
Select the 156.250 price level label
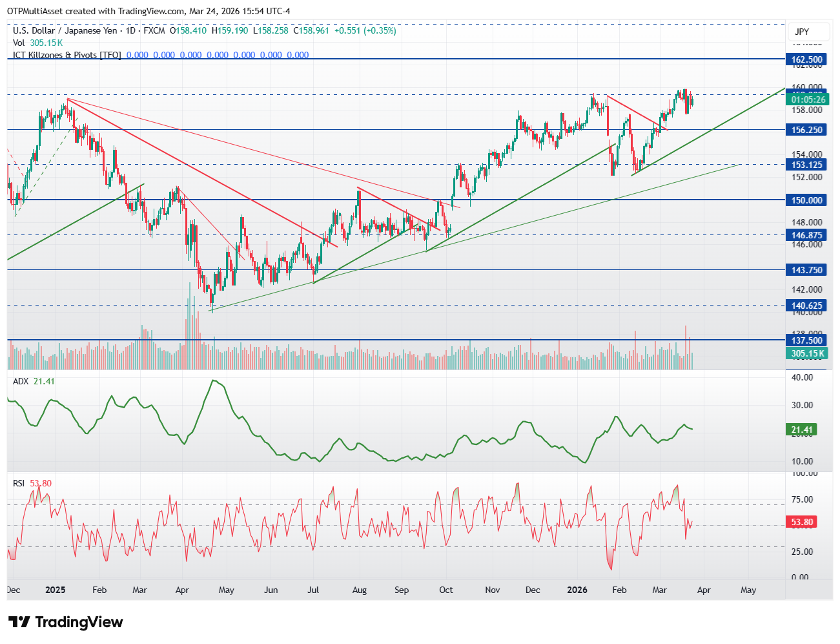tap(806, 130)
